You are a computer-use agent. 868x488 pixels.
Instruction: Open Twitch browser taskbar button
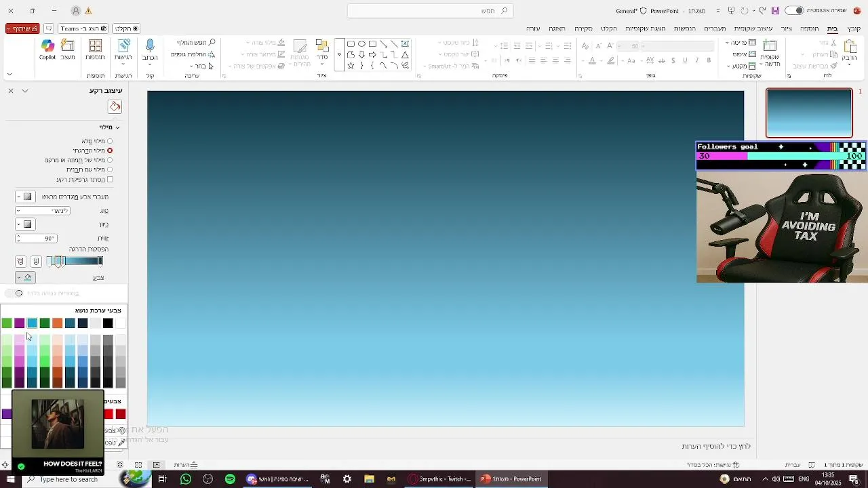(439, 479)
